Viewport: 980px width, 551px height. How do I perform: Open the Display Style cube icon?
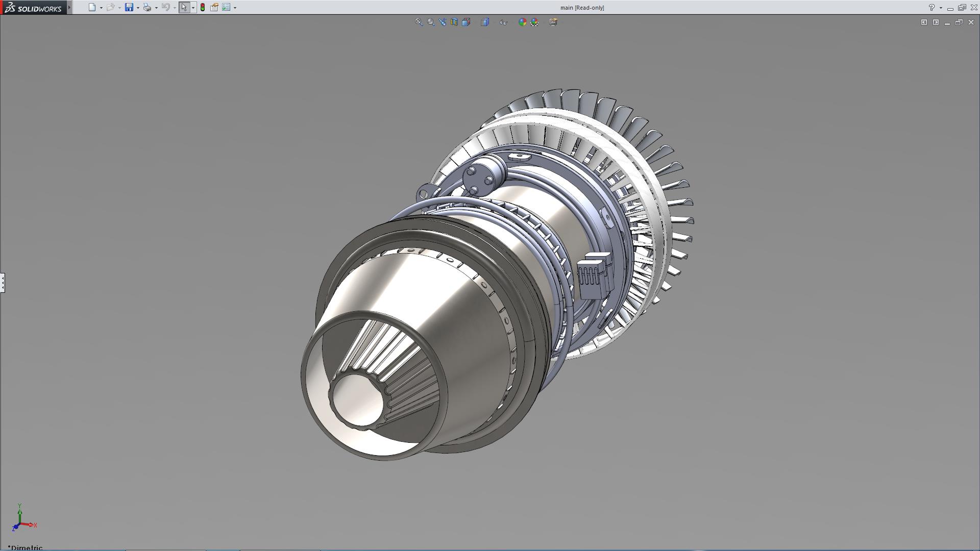(x=485, y=22)
